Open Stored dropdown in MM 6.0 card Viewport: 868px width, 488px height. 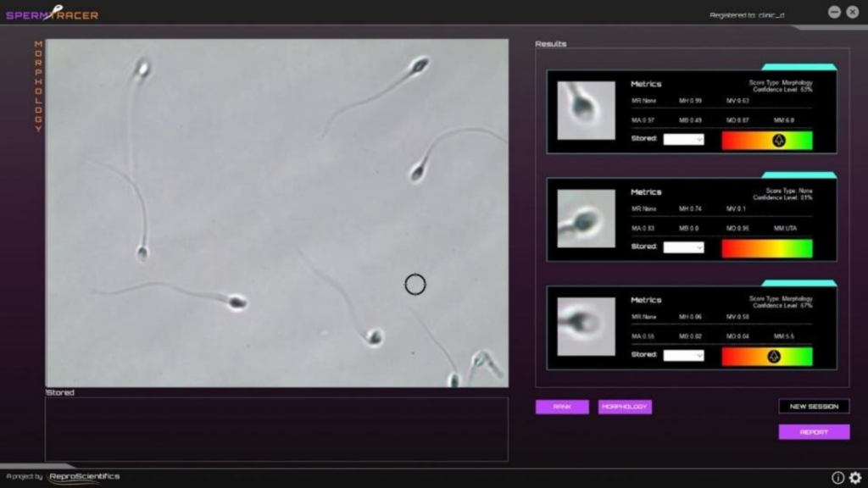684,140
